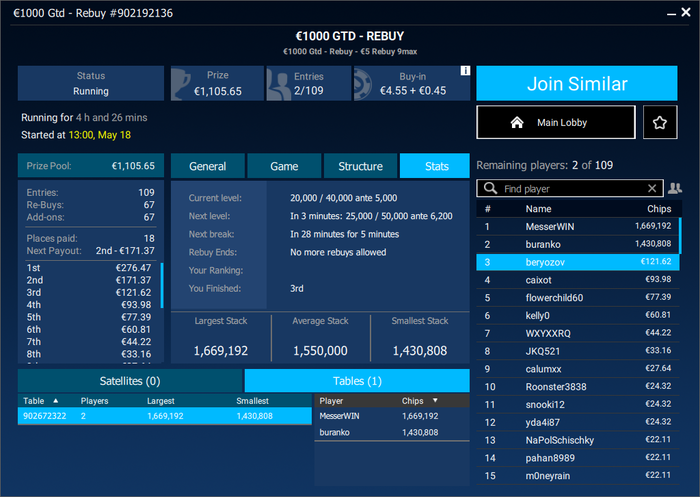Click the 2nd place €171.37 payout row
This screenshot has height=497, width=700.
click(x=88, y=280)
